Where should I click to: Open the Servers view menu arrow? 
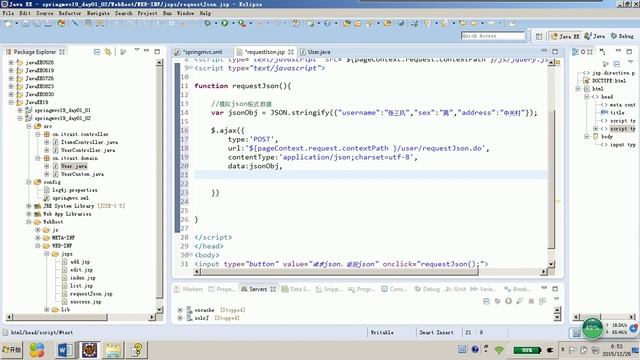556,300
